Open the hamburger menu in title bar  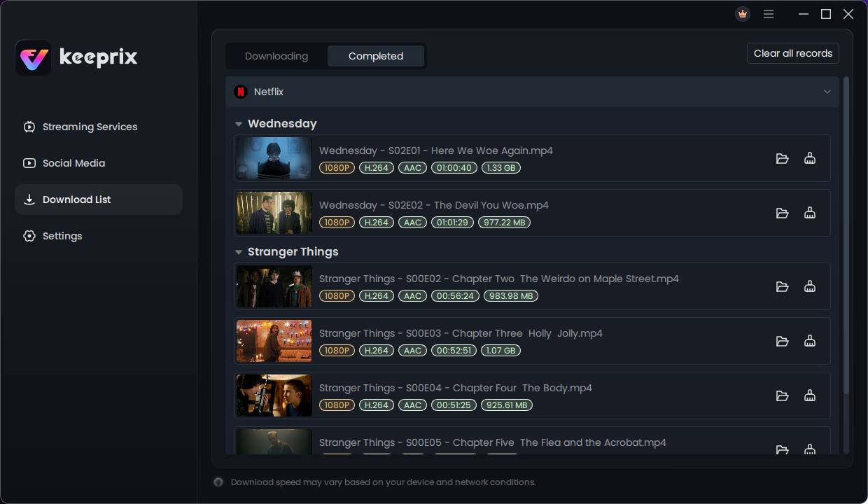769,14
